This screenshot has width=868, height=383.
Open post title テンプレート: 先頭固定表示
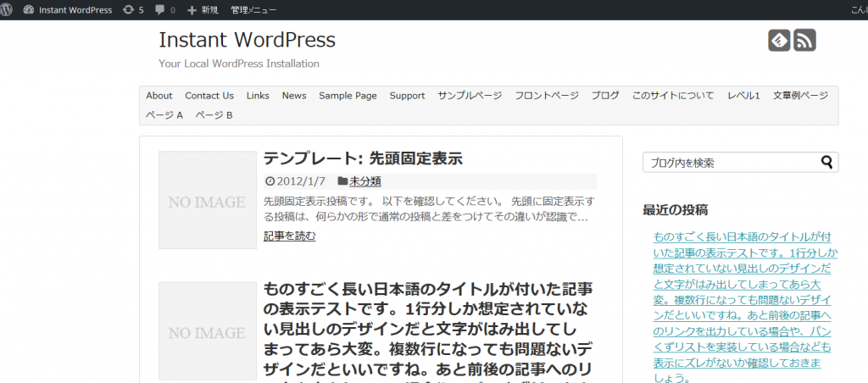click(363, 158)
